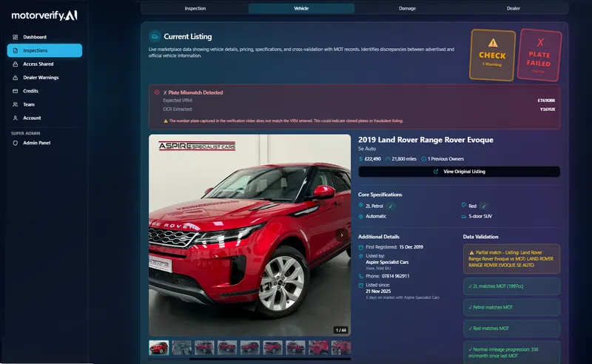
Task: Click the Plate Mismatch error circle icon
Action: coord(157,92)
